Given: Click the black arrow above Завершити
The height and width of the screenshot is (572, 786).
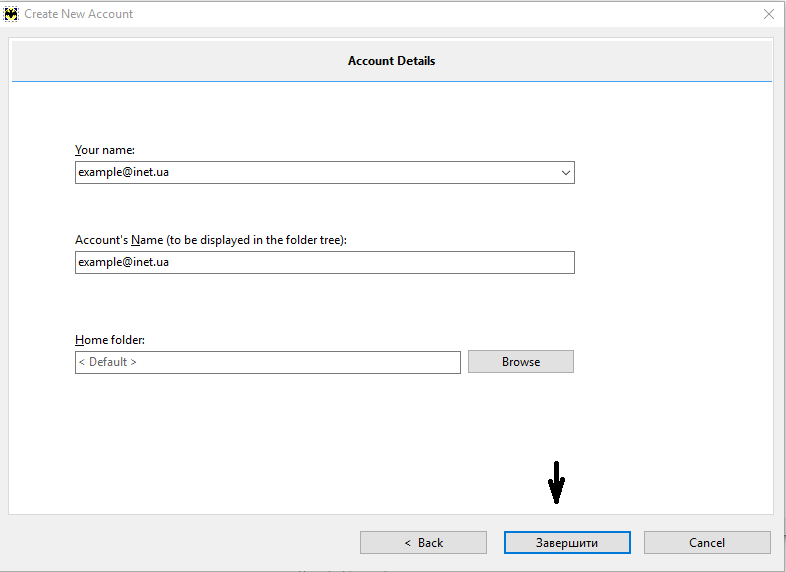Looking at the screenshot, I should (x=557, y=483).
